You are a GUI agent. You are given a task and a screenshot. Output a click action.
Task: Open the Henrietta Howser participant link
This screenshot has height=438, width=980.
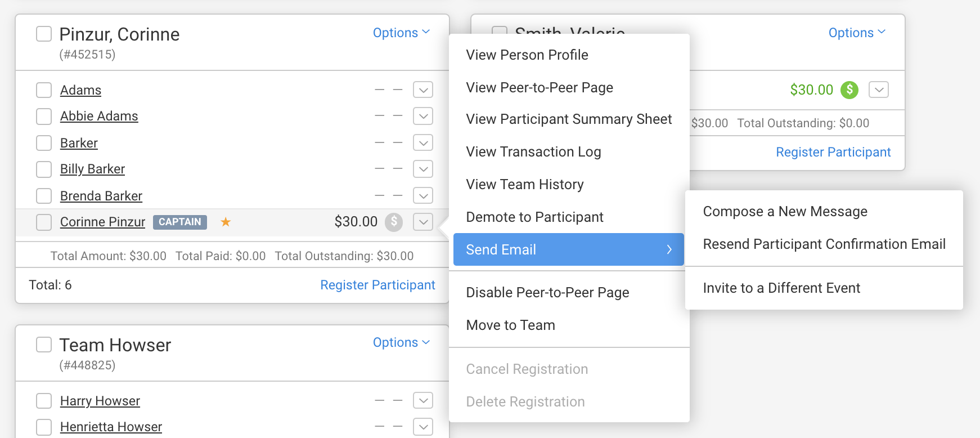coord(111,427)
